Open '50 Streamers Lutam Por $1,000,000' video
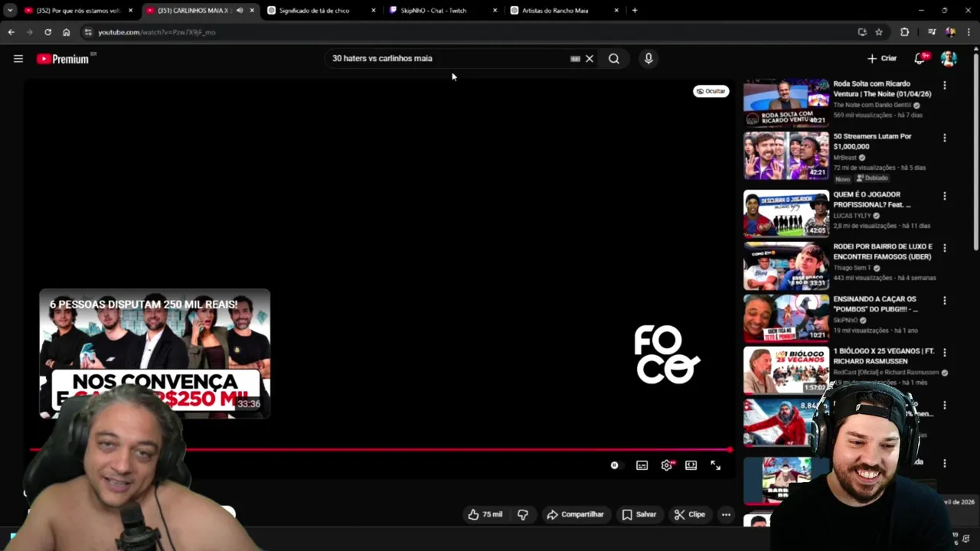The width and height of the screenshot is (980, 551). coord(786,155)
